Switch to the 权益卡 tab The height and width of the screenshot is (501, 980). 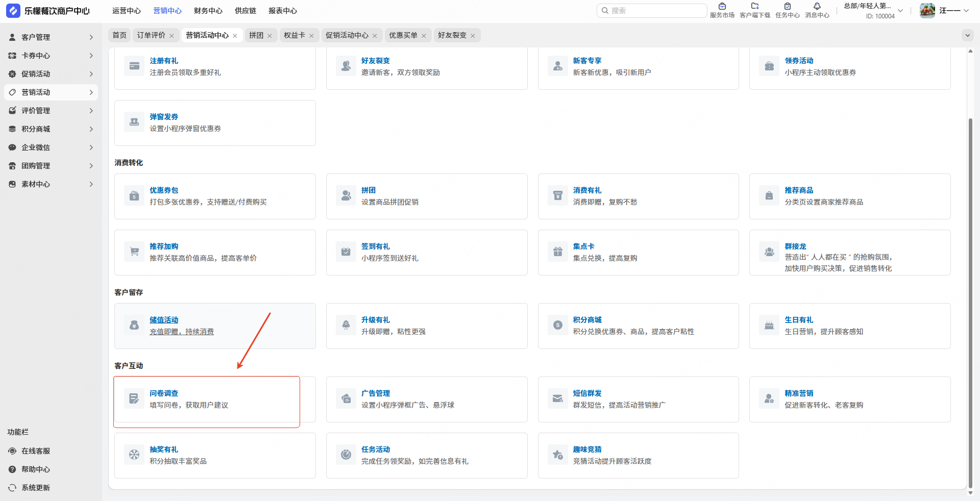pyautogui.click(x=294, y=35)
